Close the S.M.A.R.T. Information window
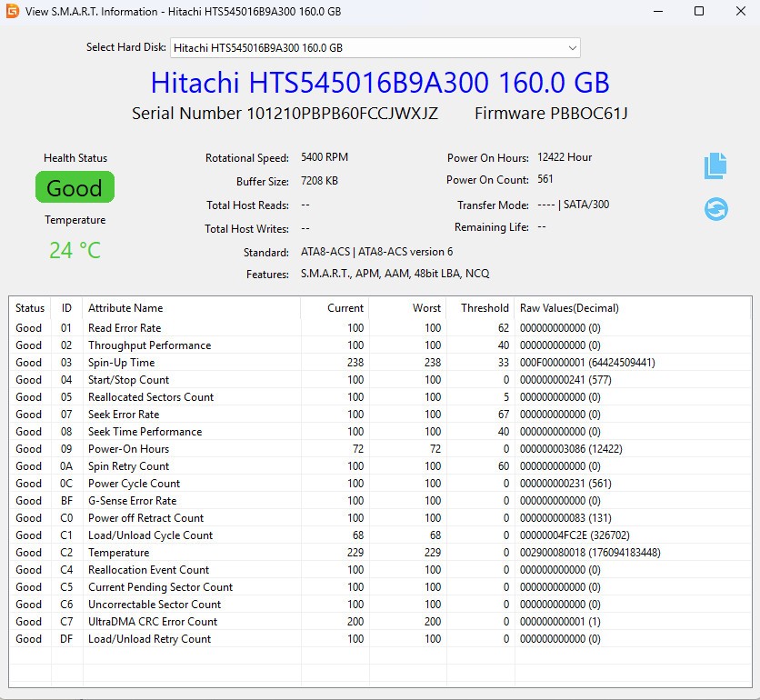 coord(741,11)
